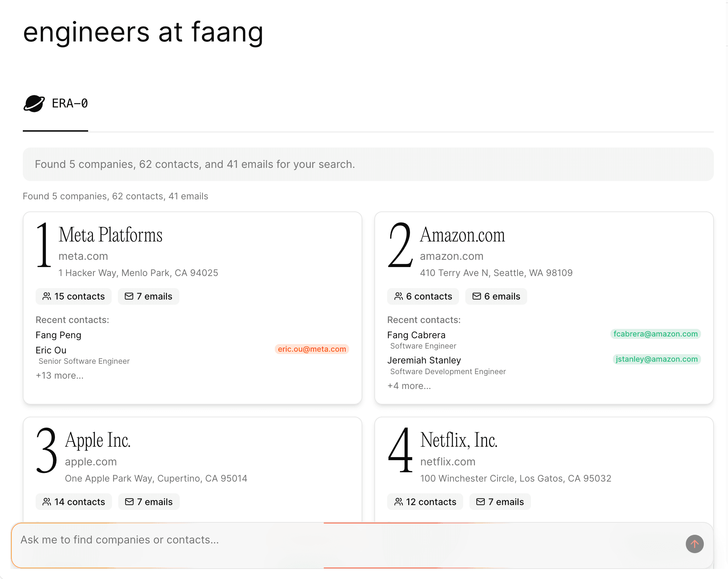Click Netflix's address 100 Winchester Circle

click(x=516, y=478)
